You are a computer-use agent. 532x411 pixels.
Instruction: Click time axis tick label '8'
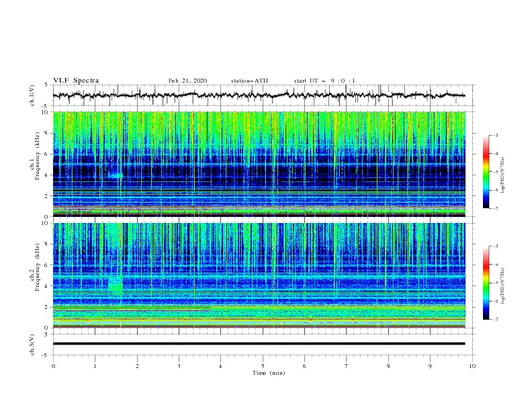click(388, 366)
